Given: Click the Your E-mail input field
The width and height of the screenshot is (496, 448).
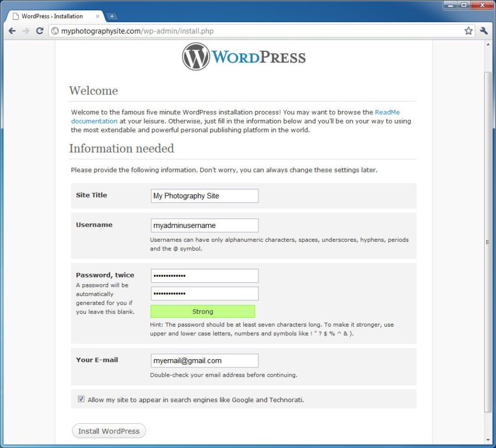Looking at the screenshot, I should tap(205, 360).
